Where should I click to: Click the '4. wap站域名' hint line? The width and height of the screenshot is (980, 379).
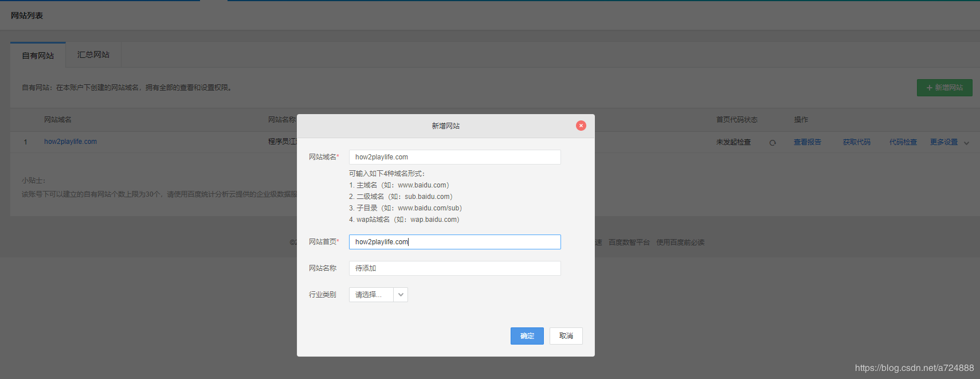click(x=404, y=220)
